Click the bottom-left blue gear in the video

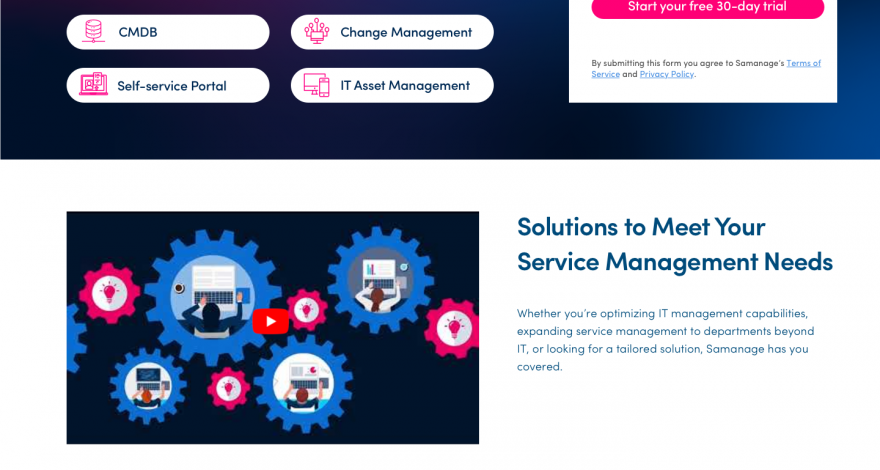point(147,384)
